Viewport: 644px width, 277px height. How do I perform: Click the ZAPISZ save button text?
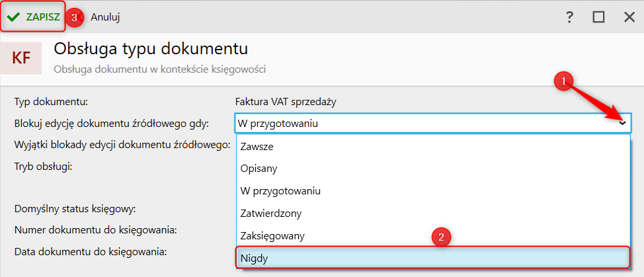click(x=42, y=17)
